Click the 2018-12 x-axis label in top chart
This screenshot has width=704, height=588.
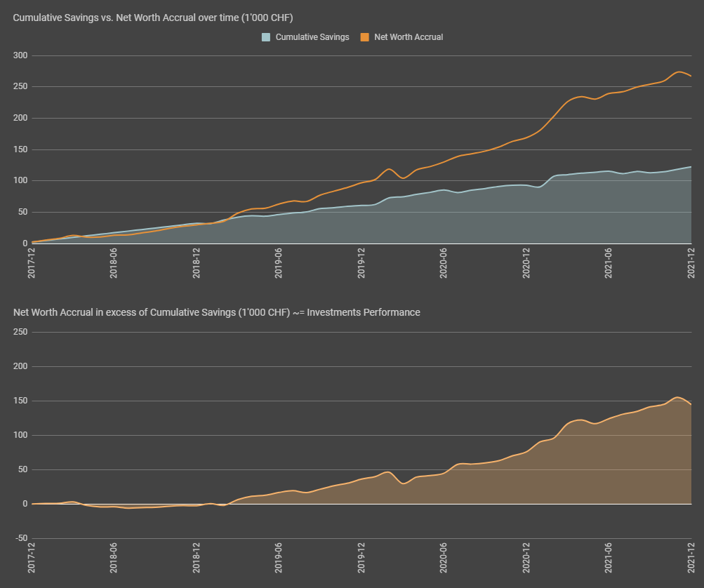coord(197,263)
